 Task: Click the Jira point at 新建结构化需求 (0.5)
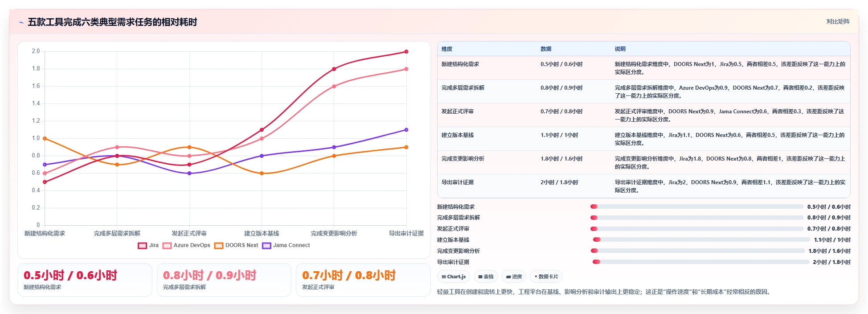point(45,182)
